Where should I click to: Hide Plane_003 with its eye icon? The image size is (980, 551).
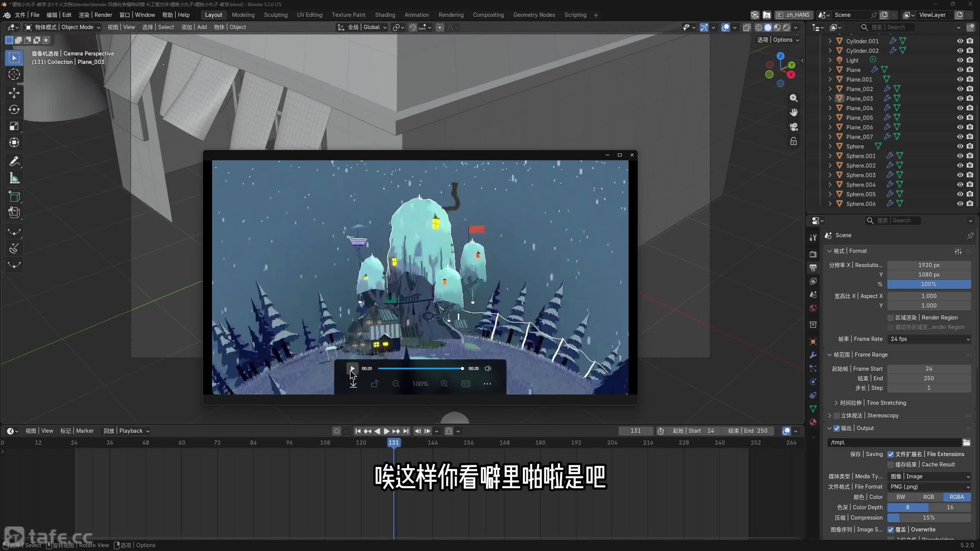960,98
